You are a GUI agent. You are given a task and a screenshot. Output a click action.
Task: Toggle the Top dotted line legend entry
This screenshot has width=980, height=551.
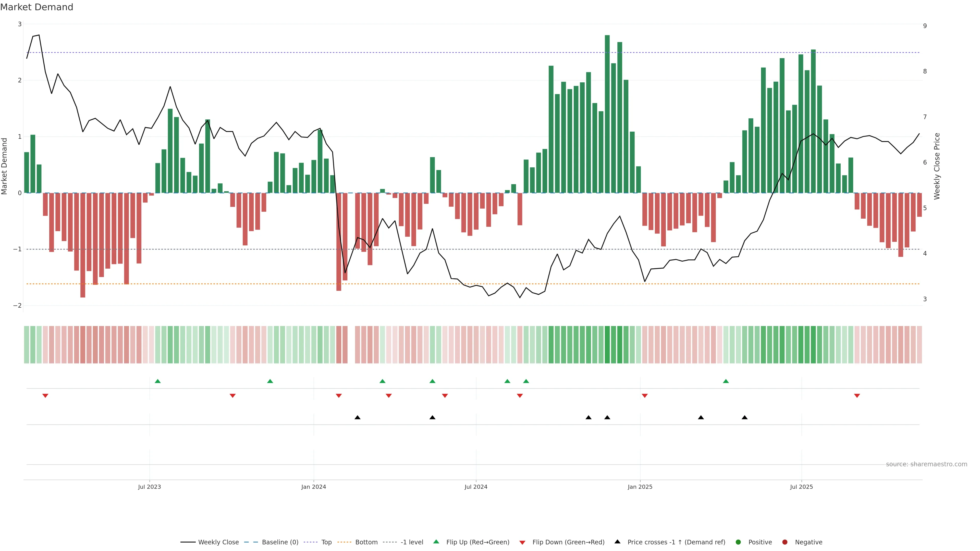tap(326, 542)
